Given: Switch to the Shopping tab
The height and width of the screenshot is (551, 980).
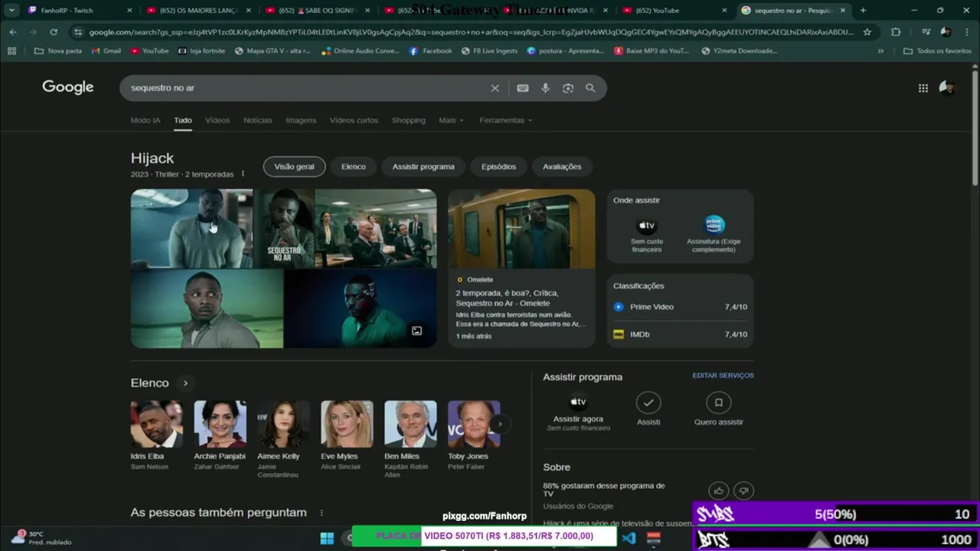Looking at the screenshot, I should click(408, 120).
